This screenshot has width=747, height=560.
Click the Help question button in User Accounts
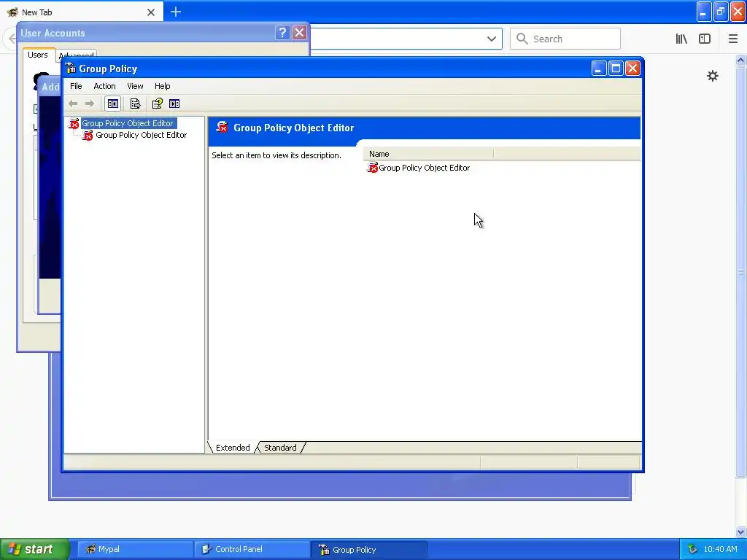(282, 32)
